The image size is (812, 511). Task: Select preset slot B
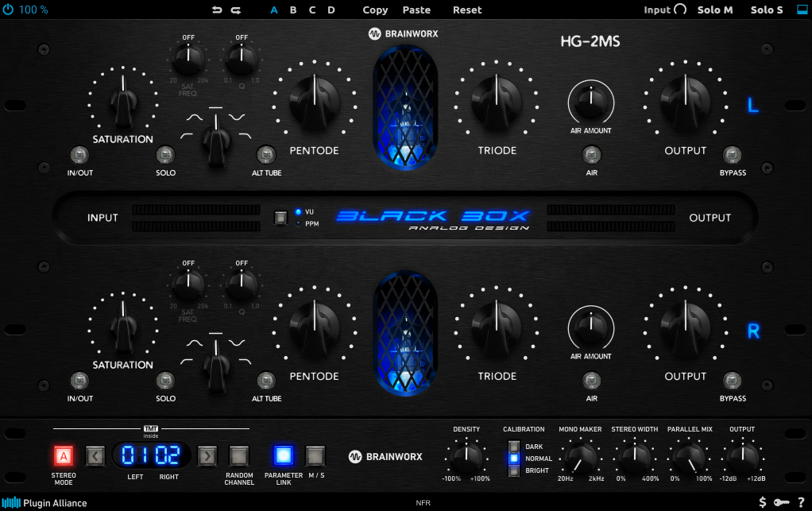[x=293, y=10]
